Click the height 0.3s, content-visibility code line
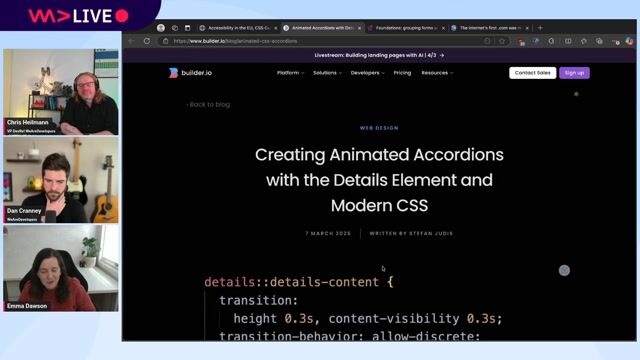 (x=368, y=318)
